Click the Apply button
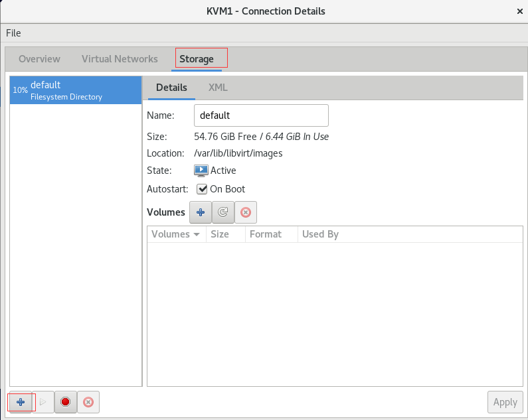 (x=505, y=402)
